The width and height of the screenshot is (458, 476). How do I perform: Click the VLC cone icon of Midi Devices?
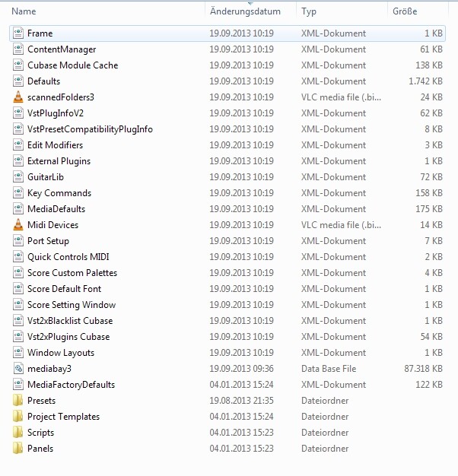18,225
